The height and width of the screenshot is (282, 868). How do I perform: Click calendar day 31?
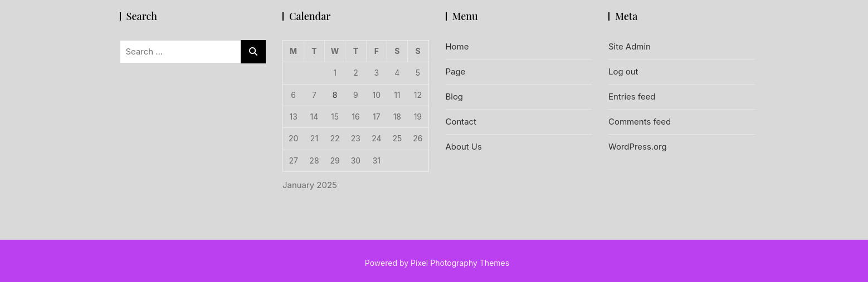(x=377, y=161)
